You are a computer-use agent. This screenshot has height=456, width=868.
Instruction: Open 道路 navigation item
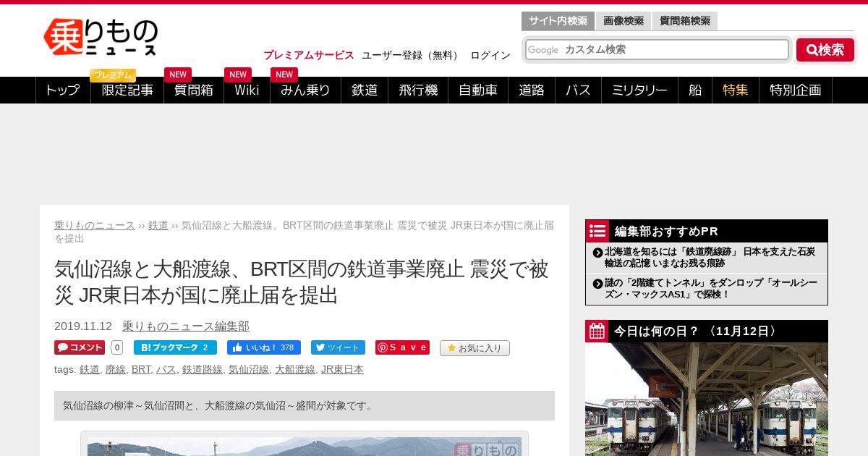click(532, 90)
